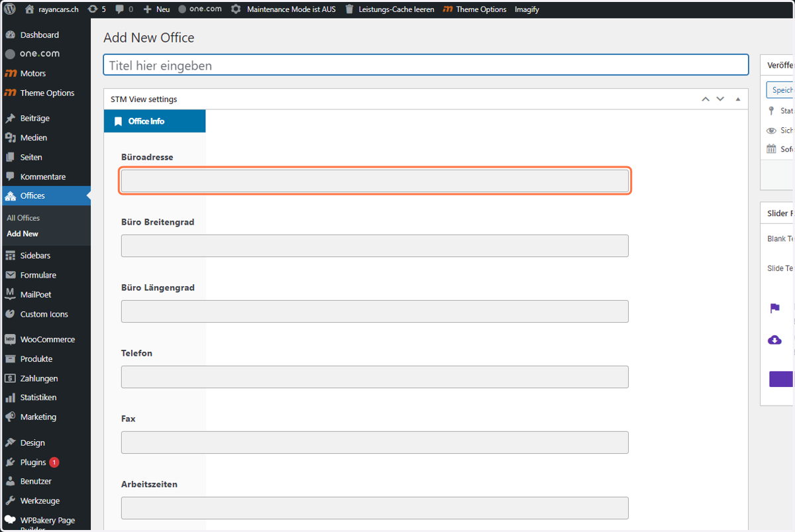
Task: Click Leistungs-Cache leeren trash item
Action: click(390, 9)
